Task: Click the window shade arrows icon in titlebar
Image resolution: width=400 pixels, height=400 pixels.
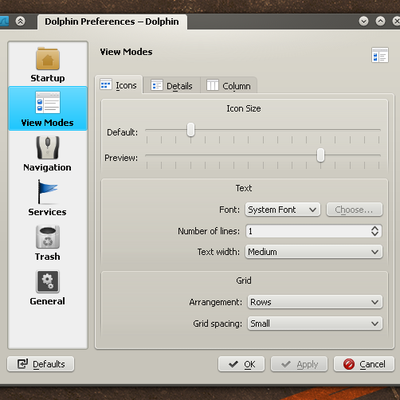Action: 20,22
